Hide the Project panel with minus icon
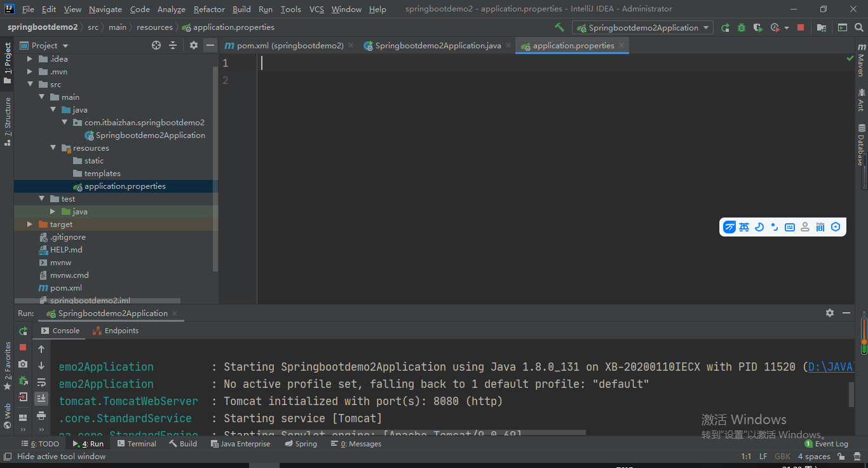The image size is (868, 468). tap(210, 45)
